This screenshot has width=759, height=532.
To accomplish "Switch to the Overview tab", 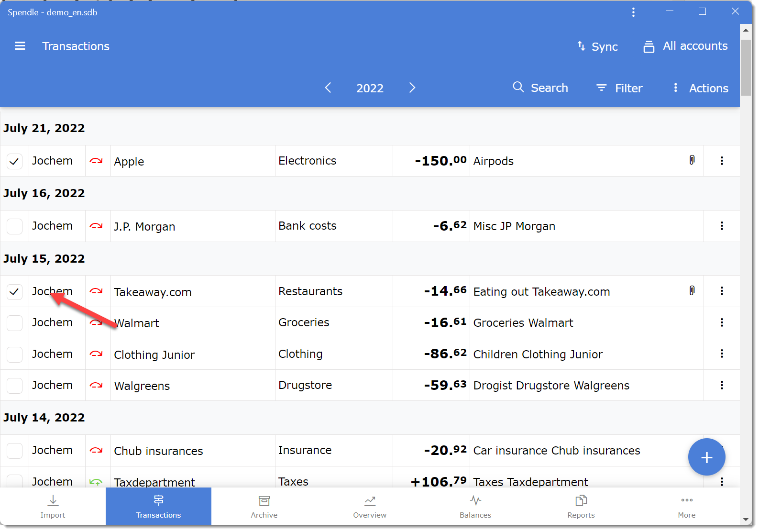I will point(370,507).
